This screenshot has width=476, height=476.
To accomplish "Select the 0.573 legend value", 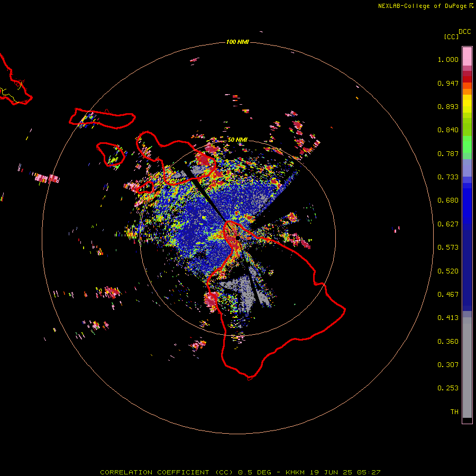I will (448, 248).
